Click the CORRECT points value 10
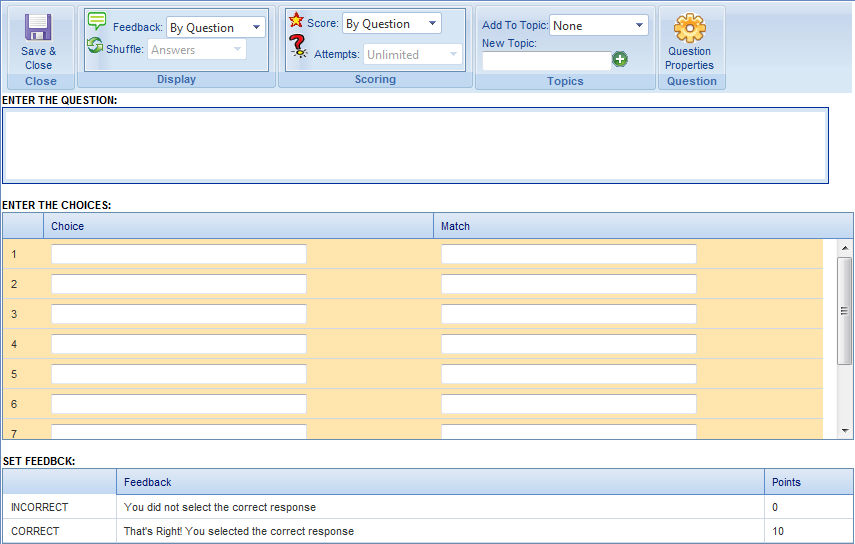 tap(778, 531)
